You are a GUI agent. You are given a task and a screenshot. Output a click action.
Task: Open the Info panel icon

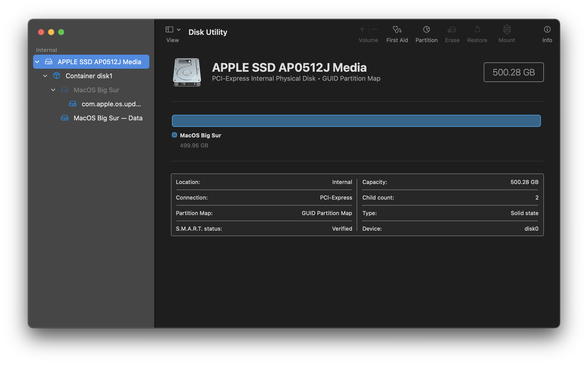547,30
